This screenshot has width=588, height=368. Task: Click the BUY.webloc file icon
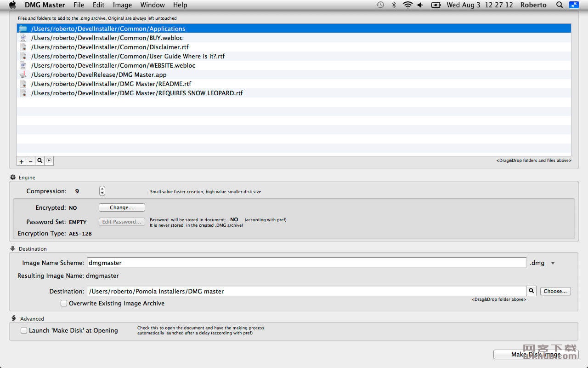[23, 38]
